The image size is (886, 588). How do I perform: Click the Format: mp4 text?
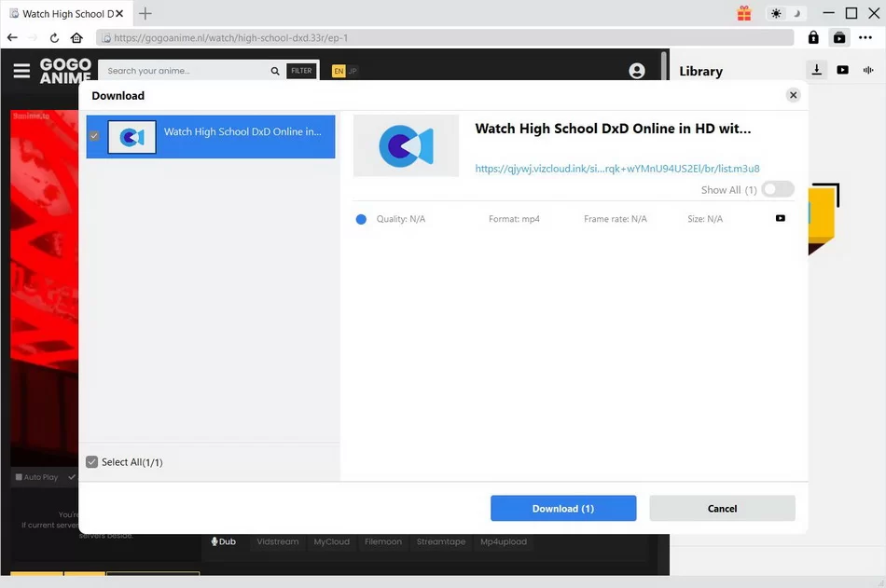tap(514, 219)
